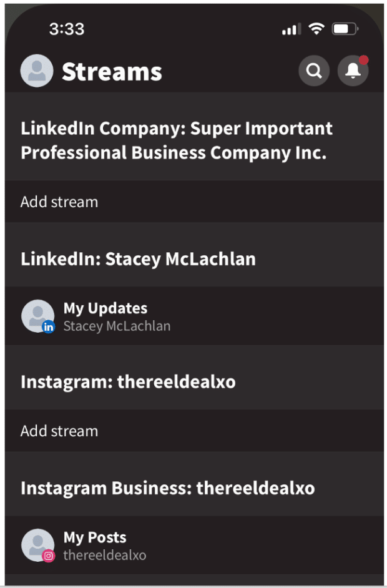Tap the battery icon in the status bar
The image size is (387, 588).
point(345,29)
